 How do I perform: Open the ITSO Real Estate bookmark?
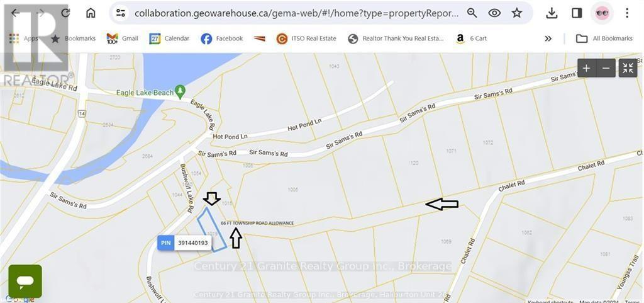306,38
